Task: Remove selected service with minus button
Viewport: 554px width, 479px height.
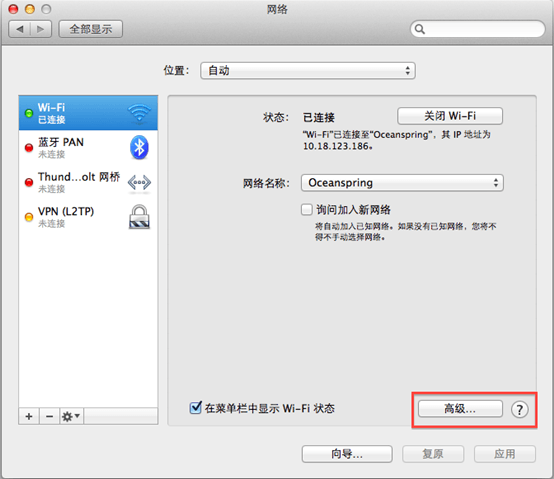Action: [x=49, y=416]
